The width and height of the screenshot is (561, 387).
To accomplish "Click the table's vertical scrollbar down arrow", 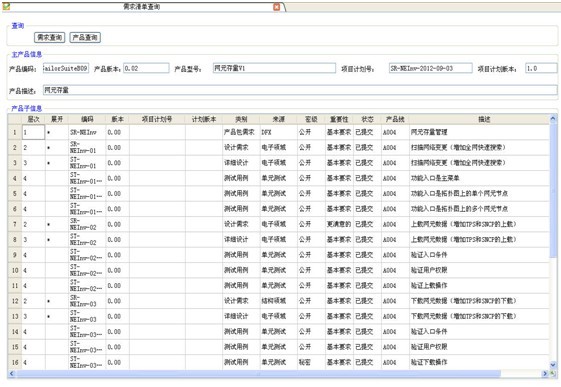I will pyautogui.click(x=553, y=365).
